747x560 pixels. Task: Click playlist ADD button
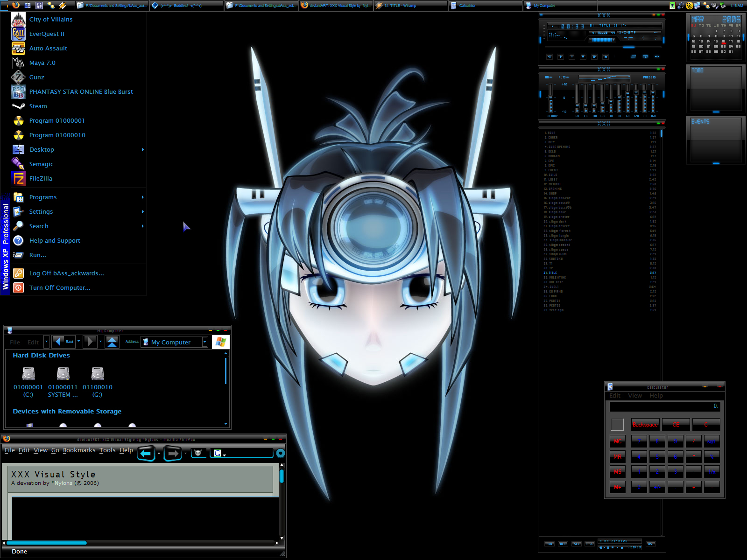pos(550,544)
